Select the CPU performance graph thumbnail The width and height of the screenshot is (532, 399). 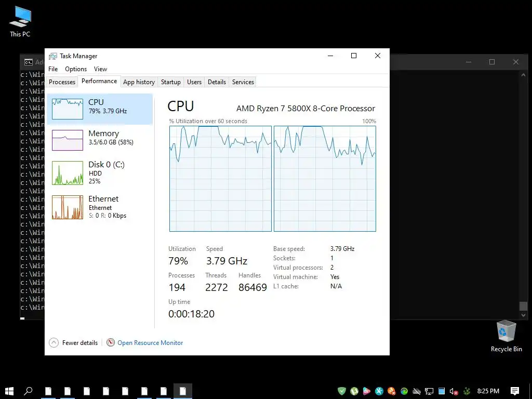[x=68, y=109]
